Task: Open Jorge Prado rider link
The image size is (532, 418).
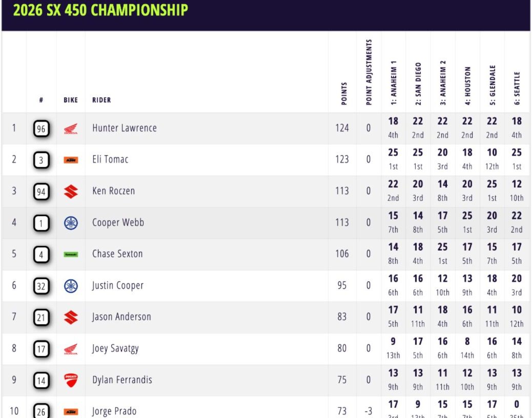Action: [114, 411]
